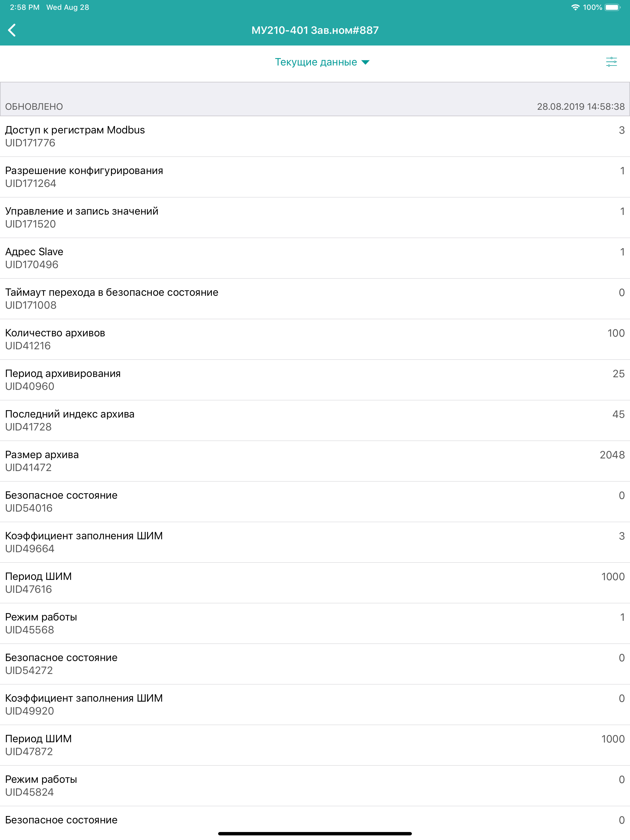Open Период архивирования parameter

pos(315,380)
